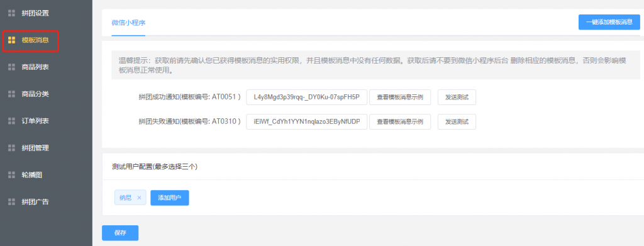This screenshot has height=246, width=644.
Task: Click the grid icon next to 商品分类
Action: click(11, 94)
